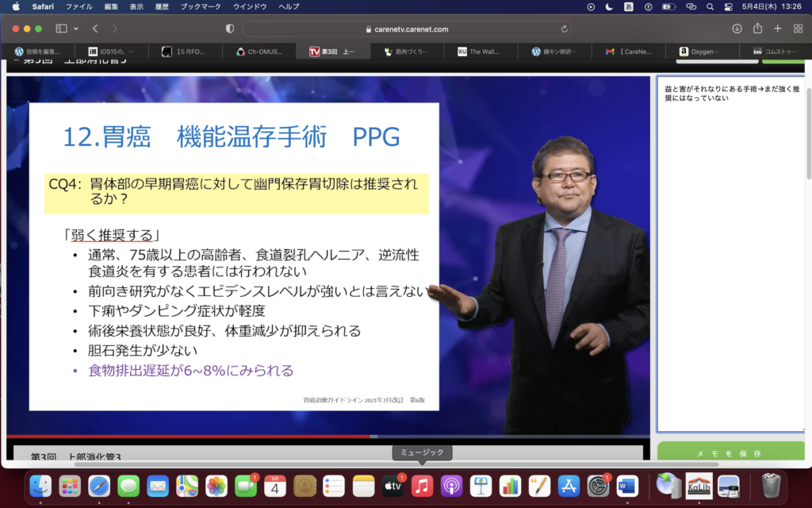812x508 pixels.
Task: Click the red video progress bar
Action: coord(190,436)
